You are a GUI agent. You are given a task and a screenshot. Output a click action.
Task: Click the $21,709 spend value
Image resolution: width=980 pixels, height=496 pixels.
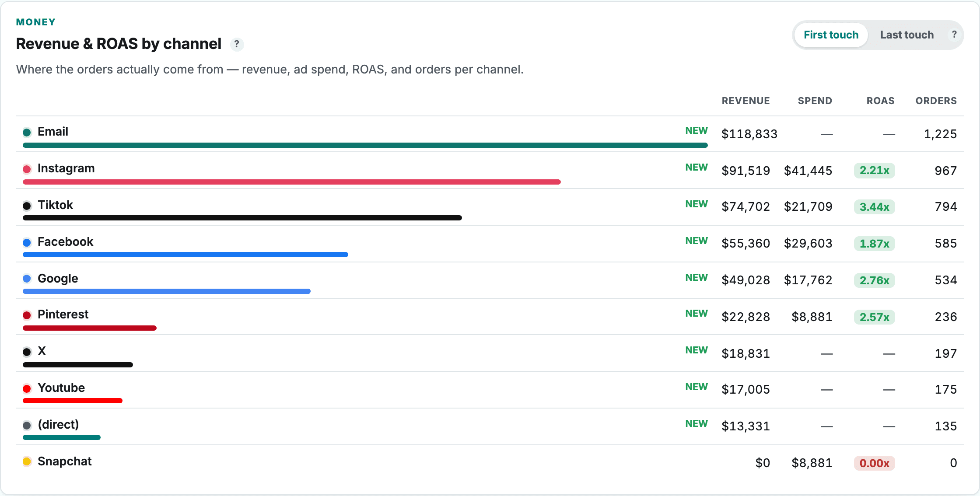(x=808, y=206)
